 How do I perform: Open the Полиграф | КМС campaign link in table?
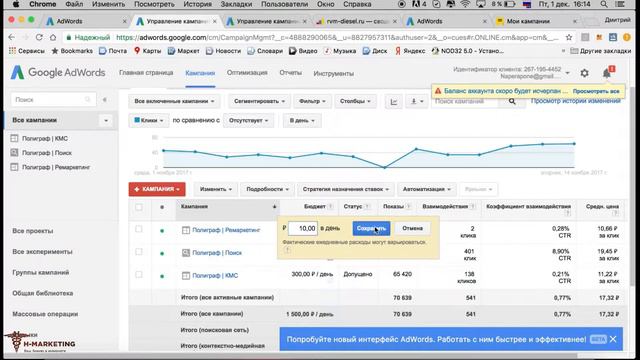[x=215, y=276]
